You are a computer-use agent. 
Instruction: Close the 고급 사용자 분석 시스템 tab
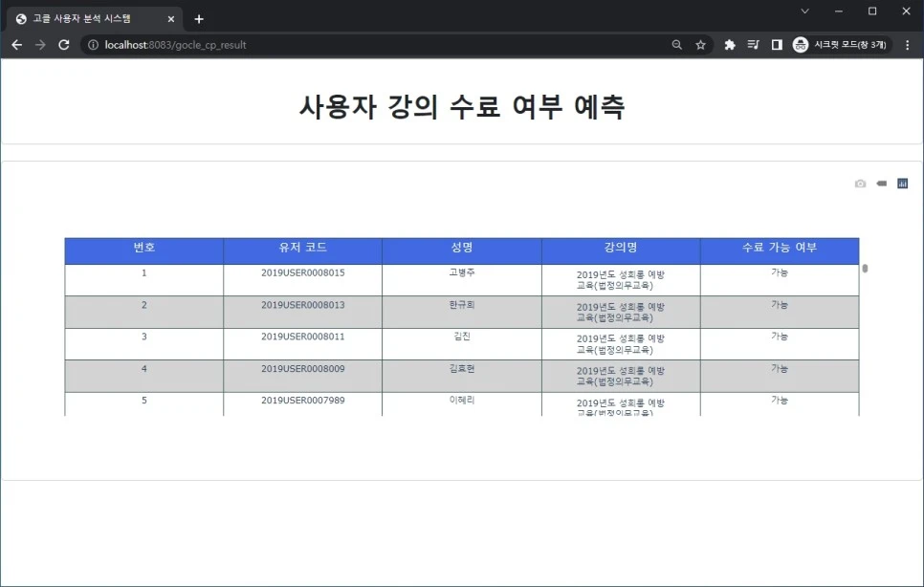171,19
